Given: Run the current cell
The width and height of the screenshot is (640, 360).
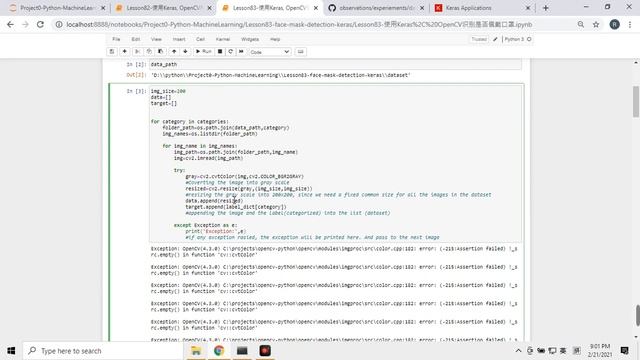Looking at the screenshot, I should [203, 51].
